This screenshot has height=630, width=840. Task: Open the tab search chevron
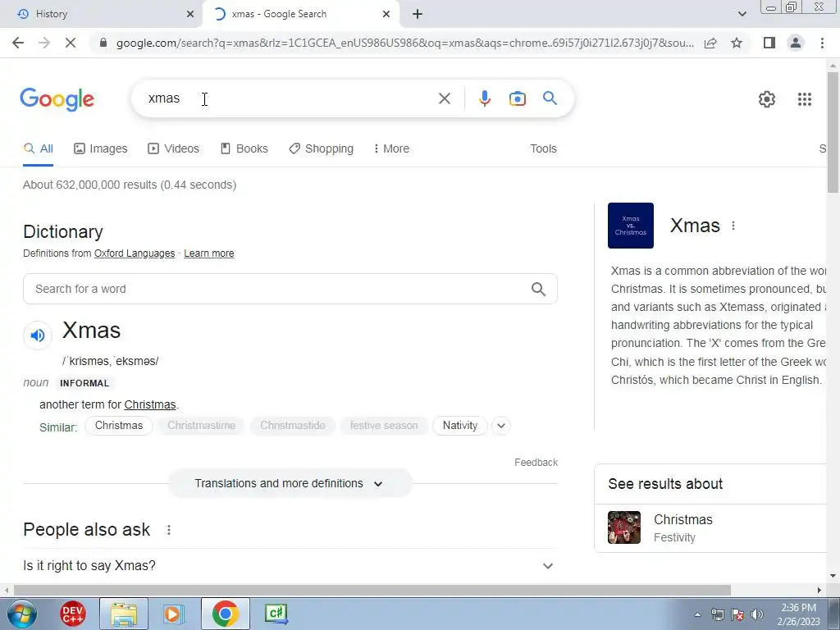[x=742, y=14]
